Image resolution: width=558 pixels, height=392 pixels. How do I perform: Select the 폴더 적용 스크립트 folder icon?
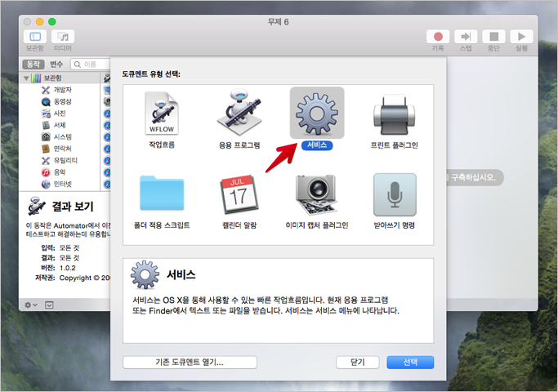click(x=162, y=194)
